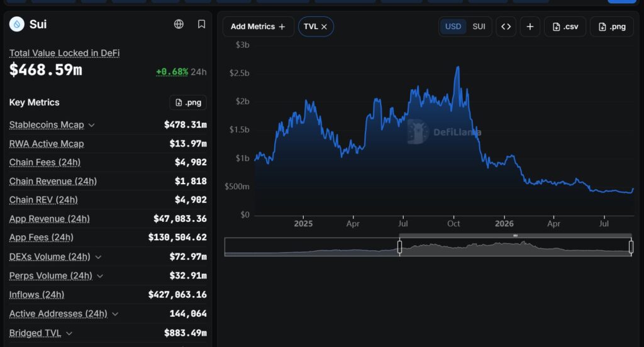Open the embed code icon button

(506, 26)
